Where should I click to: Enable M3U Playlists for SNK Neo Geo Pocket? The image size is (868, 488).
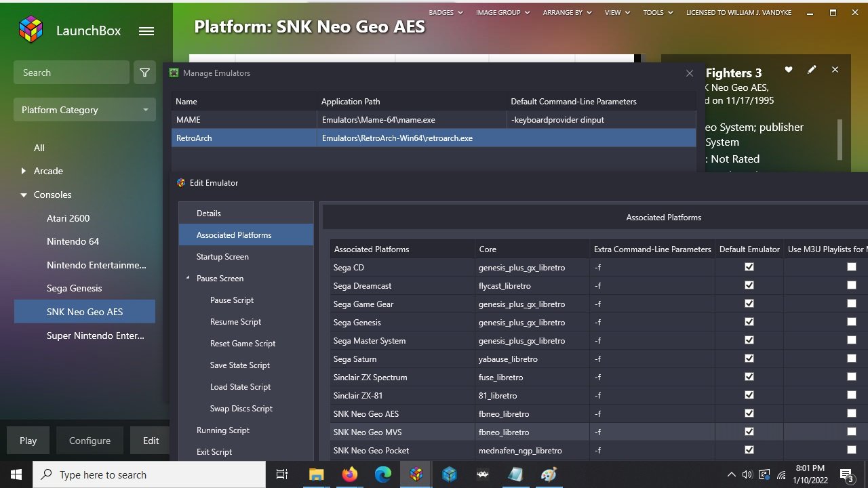pos(852,450)
